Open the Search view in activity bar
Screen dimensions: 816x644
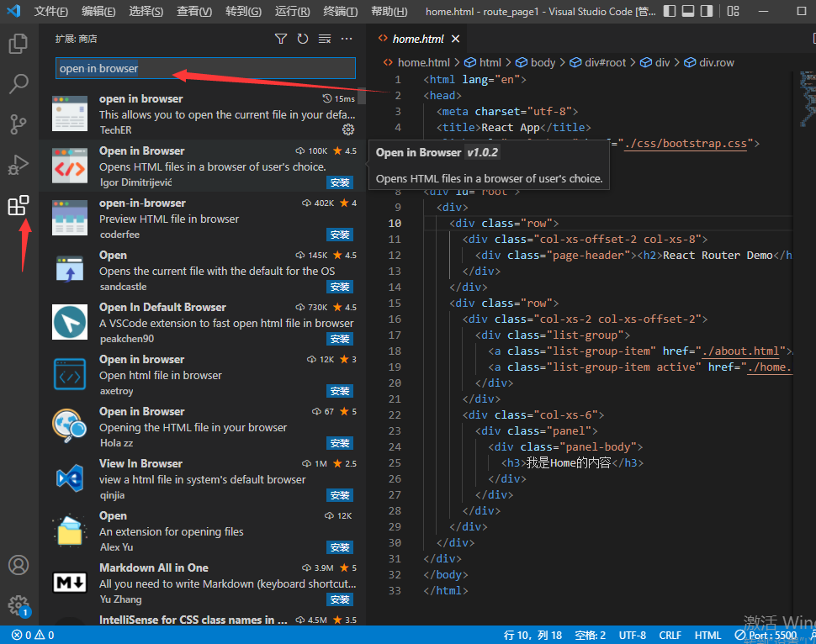[x=19, y=84]
